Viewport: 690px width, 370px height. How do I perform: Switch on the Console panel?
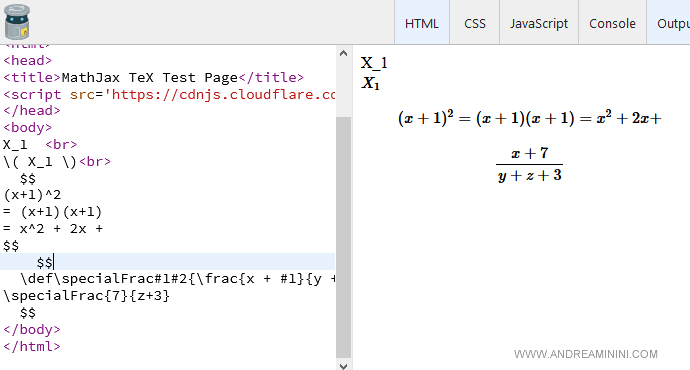pos(612,23)
